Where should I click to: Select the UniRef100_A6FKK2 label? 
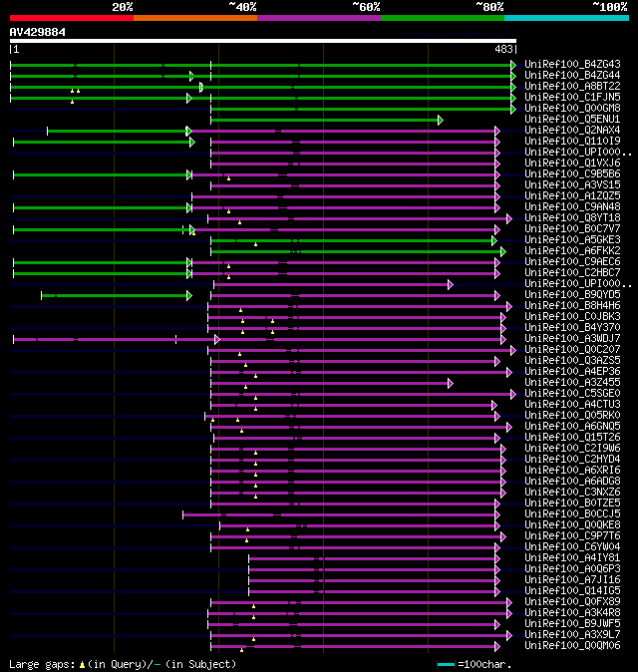click(x=572, y=250)
